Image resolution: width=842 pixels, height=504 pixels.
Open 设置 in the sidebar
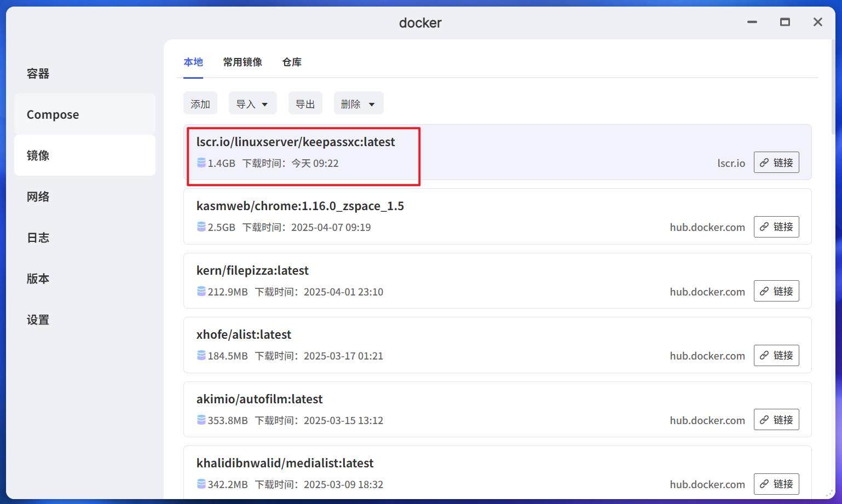85,320
